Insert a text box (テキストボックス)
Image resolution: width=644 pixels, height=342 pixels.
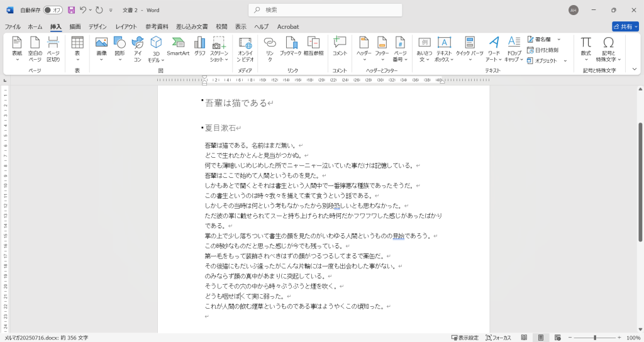click(444, 49)
